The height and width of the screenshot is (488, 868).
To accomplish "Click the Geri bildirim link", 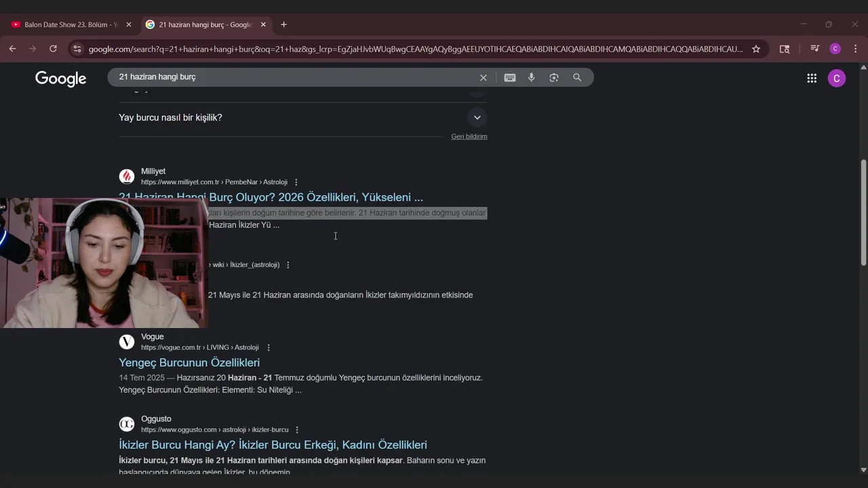I will coord(469,136).
